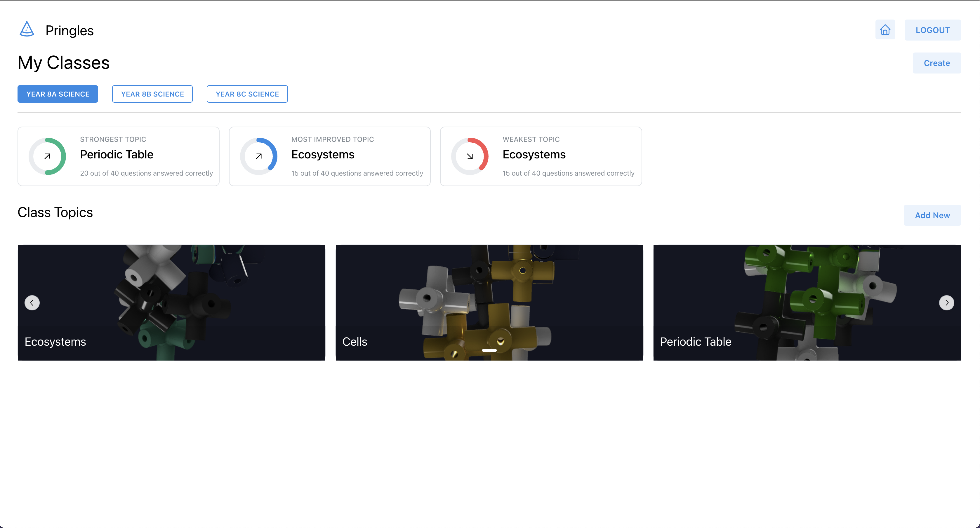Switch to the Year 8C Science class
The width and height of the screenshot is (980, 528).
pos(247,94)
